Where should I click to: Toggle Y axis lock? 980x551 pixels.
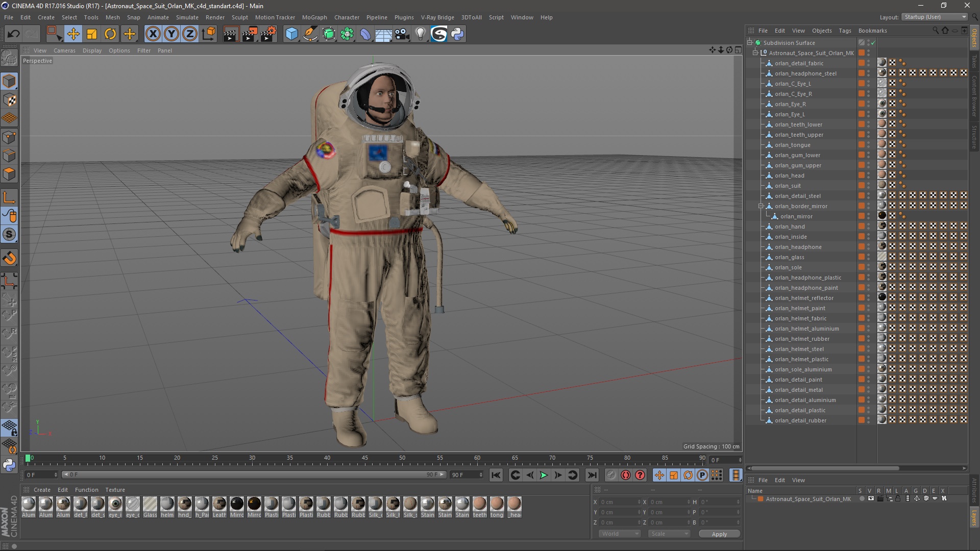pos(171,34)
